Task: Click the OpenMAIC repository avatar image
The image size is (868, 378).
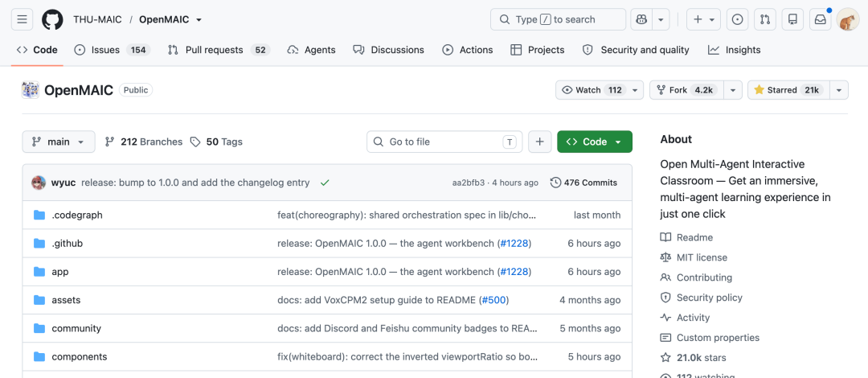Action: pyautogui.click(x=31, y=90)
